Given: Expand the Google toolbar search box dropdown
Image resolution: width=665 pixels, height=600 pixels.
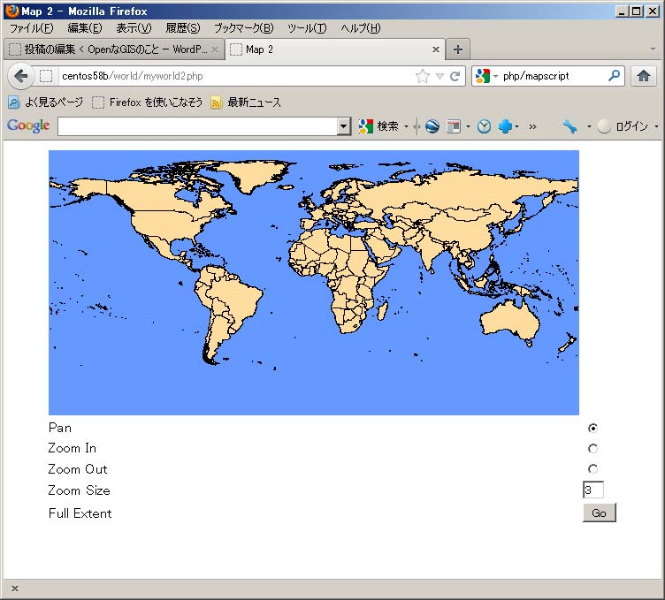Looking at the screenshot, I should (x=344, y=126).
